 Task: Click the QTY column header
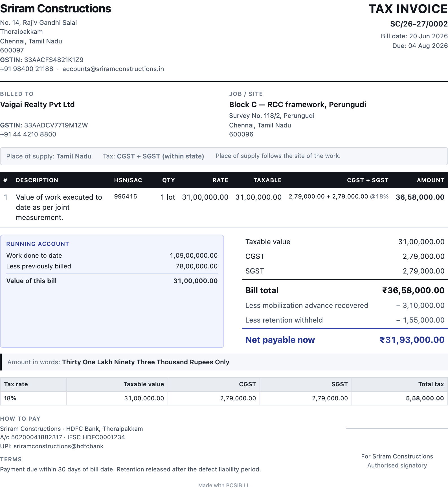point(169,180)
